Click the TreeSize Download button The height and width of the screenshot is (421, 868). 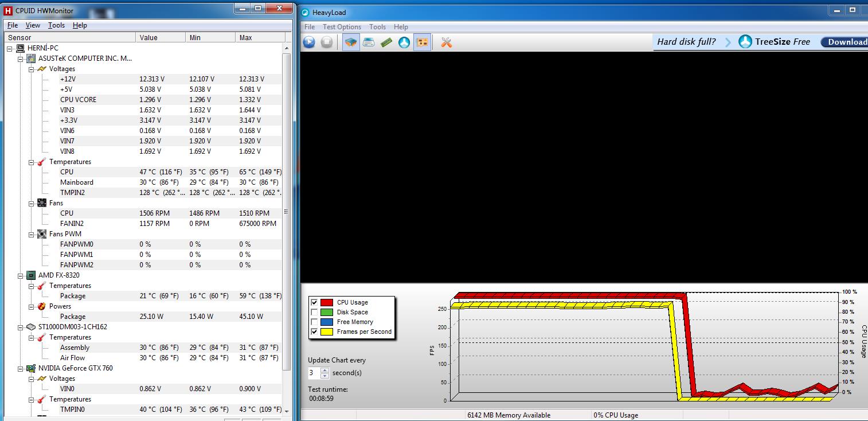coord(844,42)
